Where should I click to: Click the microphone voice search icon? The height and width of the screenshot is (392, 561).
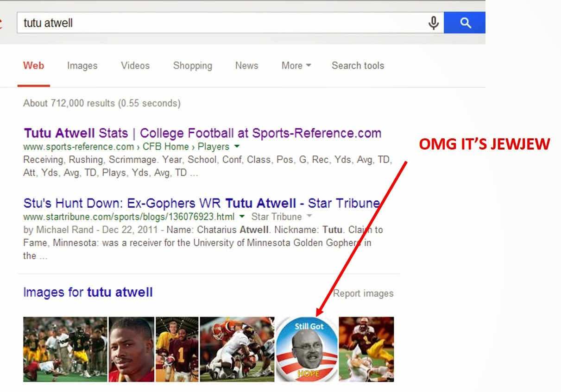point(433,23)
